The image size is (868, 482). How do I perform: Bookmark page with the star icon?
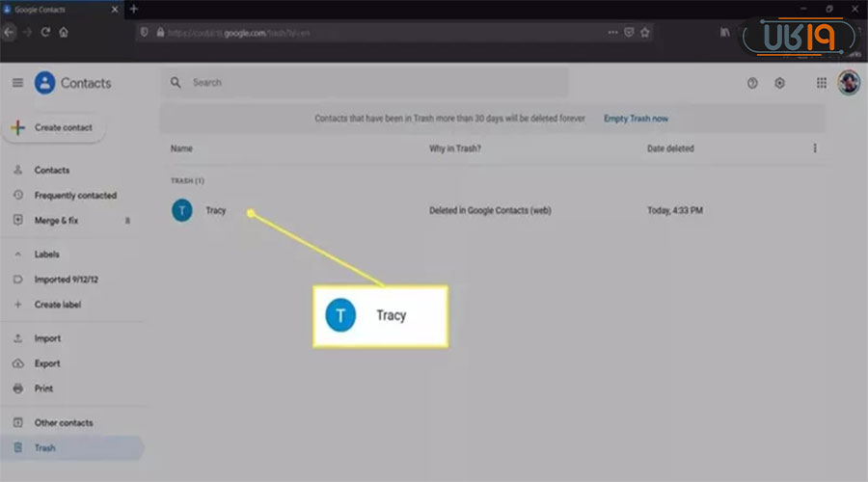(x=645, y=32)
